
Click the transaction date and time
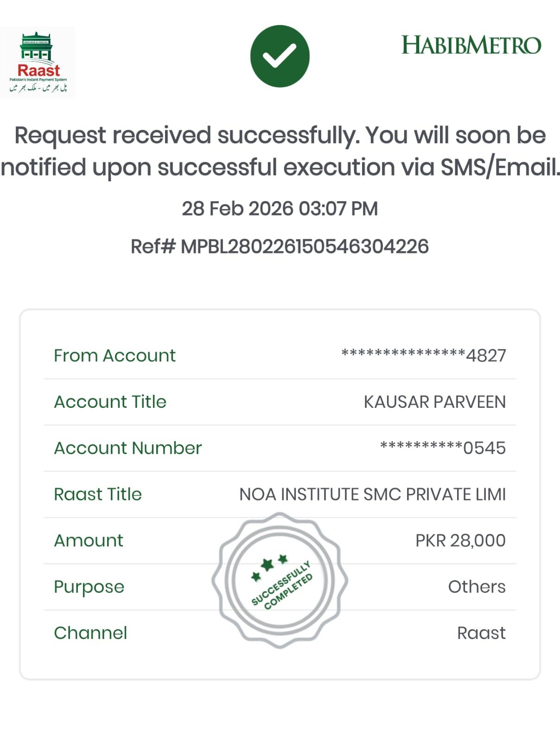tap(280, 209)
